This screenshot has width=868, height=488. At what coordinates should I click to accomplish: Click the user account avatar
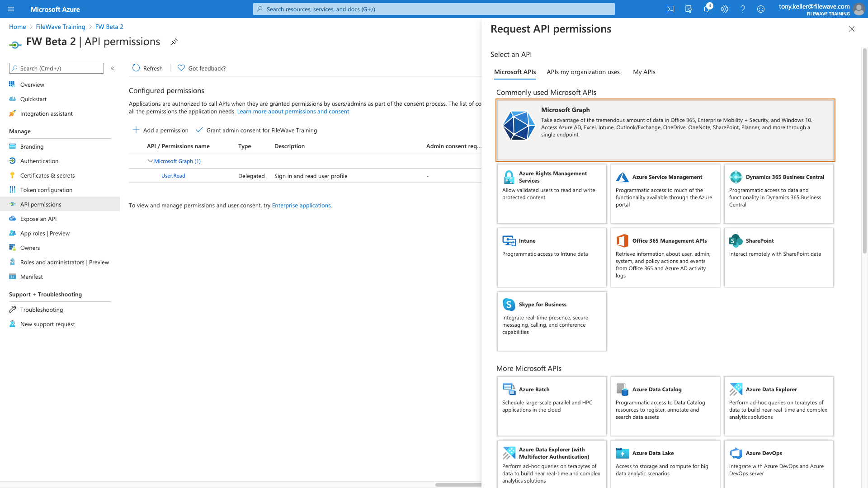(x=859, y=9)
